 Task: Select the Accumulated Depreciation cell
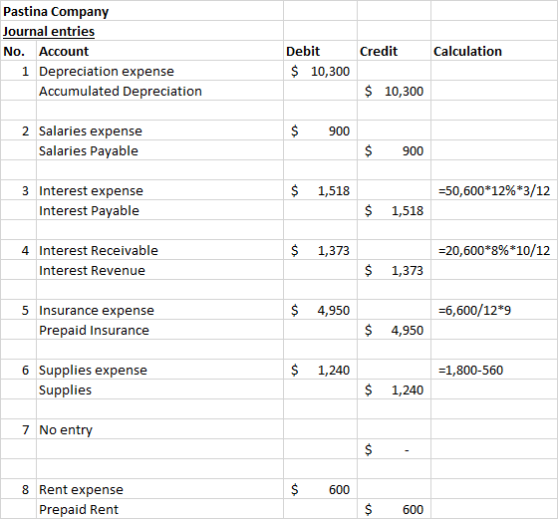(160, 91)
